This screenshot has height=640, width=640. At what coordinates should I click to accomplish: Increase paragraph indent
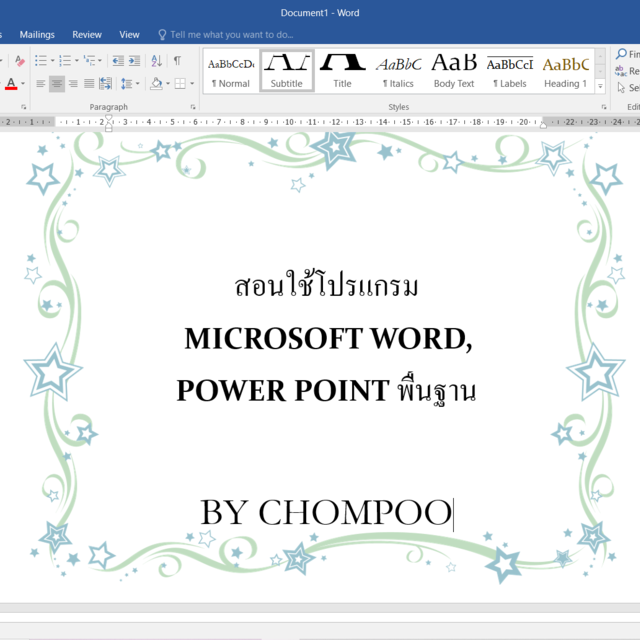(134, 61)
